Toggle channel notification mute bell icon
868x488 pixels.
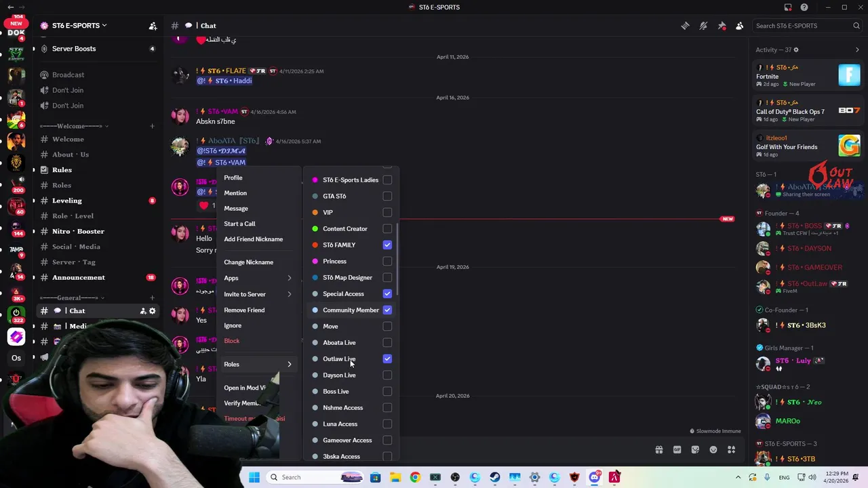pyautogui.click(x=703, y=26)
